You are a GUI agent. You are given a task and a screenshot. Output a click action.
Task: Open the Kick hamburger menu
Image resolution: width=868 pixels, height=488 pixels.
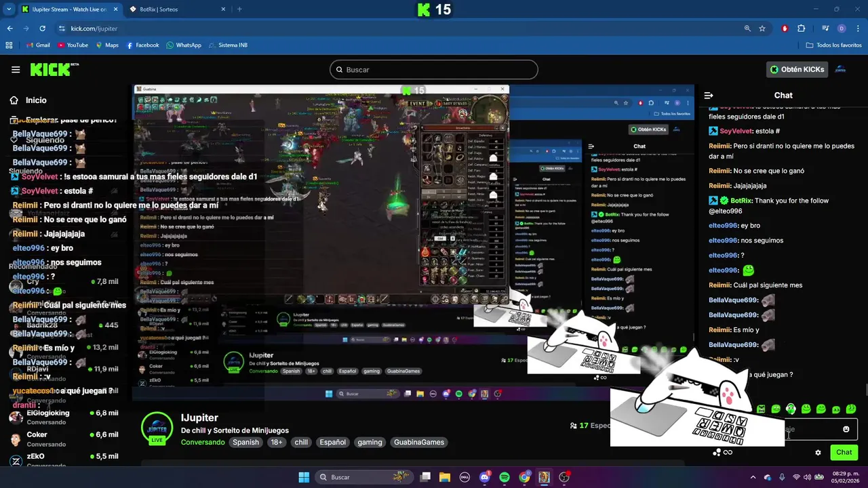tap(16, 70)
